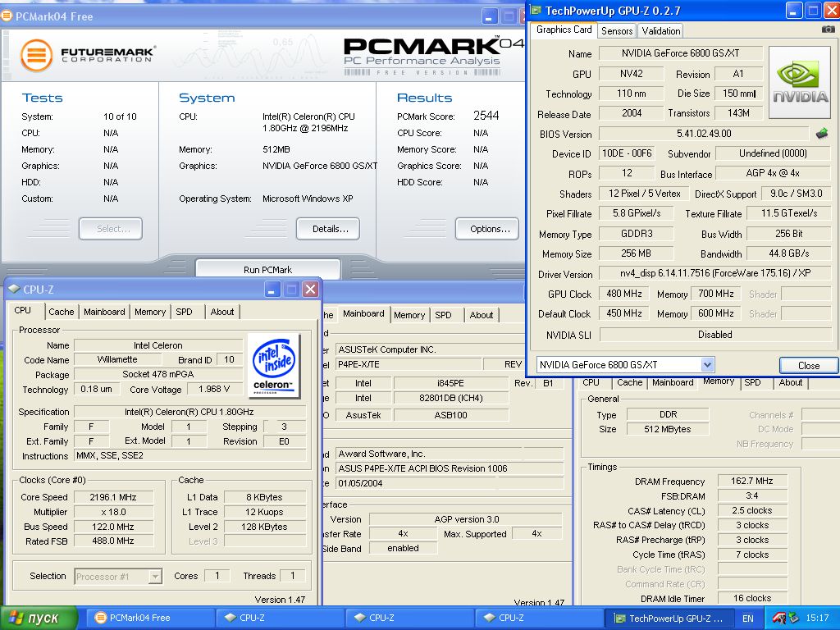Close the front CPU-Z window
Image resolution: width=840 pixels, height=630 pixels.
[x=310, y=290]
